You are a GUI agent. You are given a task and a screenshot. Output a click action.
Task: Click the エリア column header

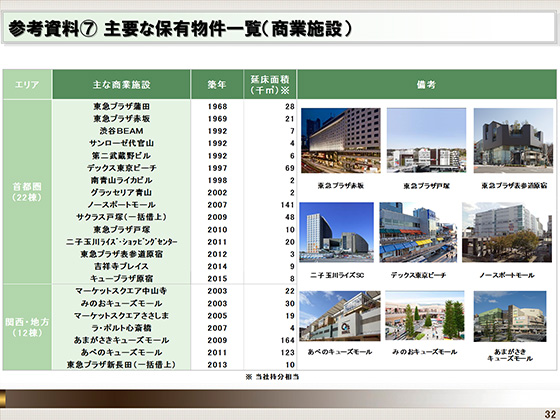(27, 85)
